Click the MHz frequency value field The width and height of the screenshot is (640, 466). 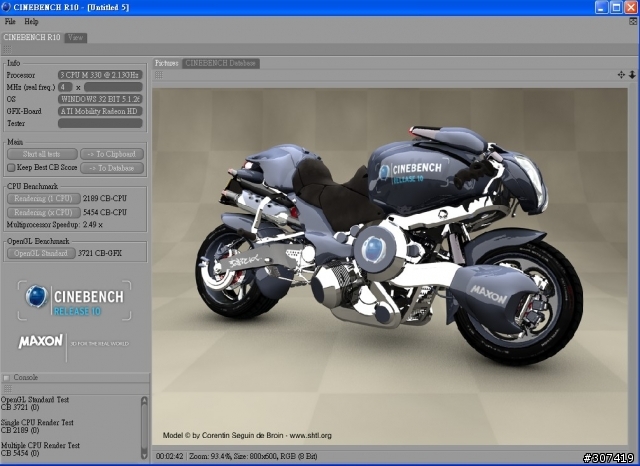(x=113, y=87)
